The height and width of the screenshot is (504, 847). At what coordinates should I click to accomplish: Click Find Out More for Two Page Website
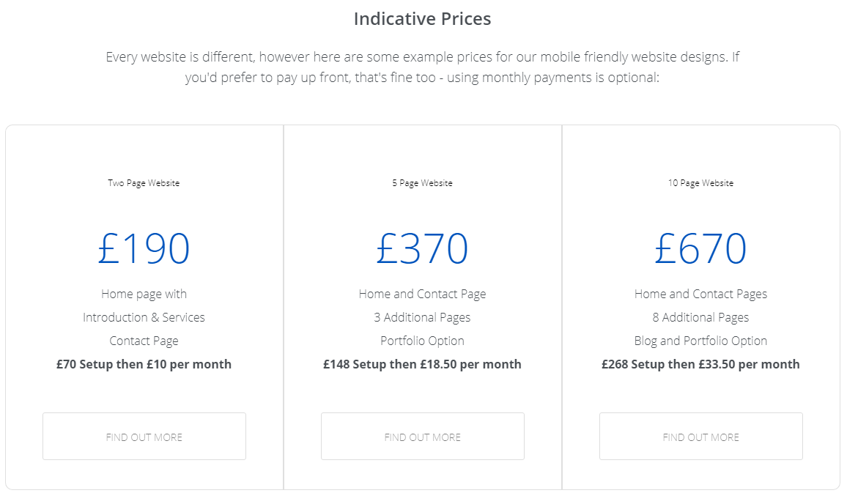tap(144, 437)
